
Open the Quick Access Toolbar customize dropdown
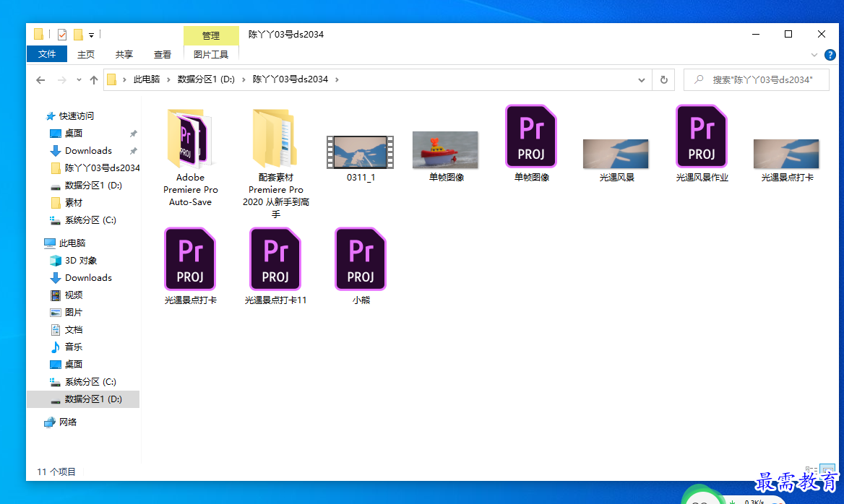[x=92, y=35]
